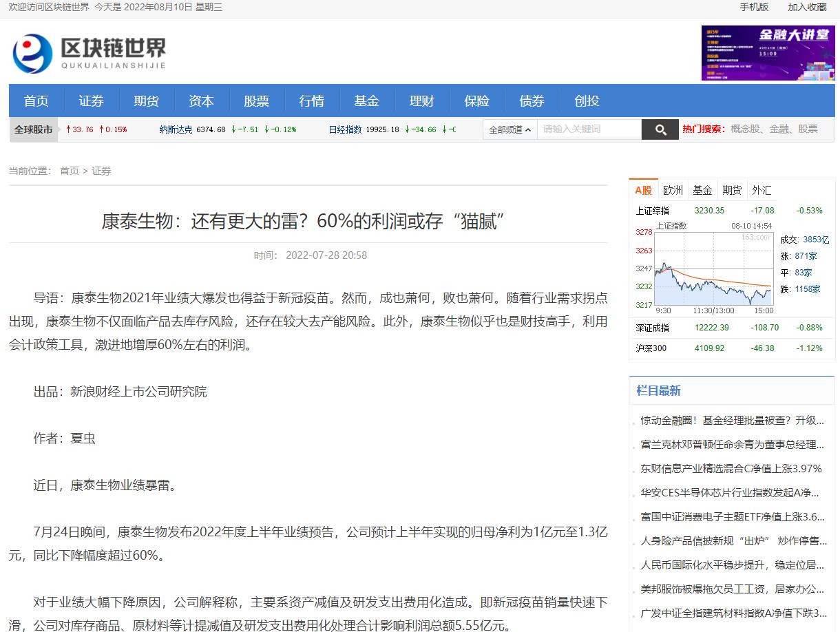This screenshot has height=632, width=840.
Task: Open the 全部频道 channel dropdown
Action: 510,129
